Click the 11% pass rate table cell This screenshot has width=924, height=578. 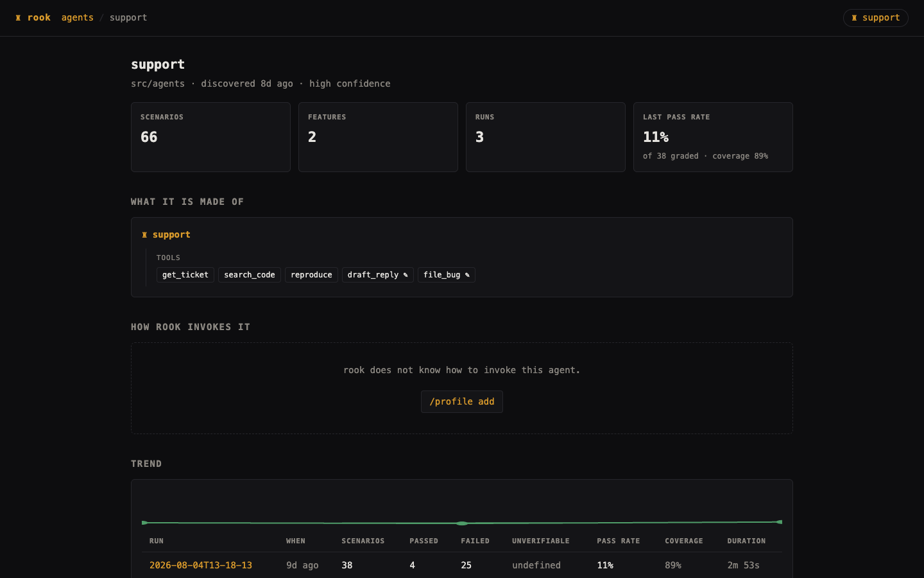[x=605, y=565]
